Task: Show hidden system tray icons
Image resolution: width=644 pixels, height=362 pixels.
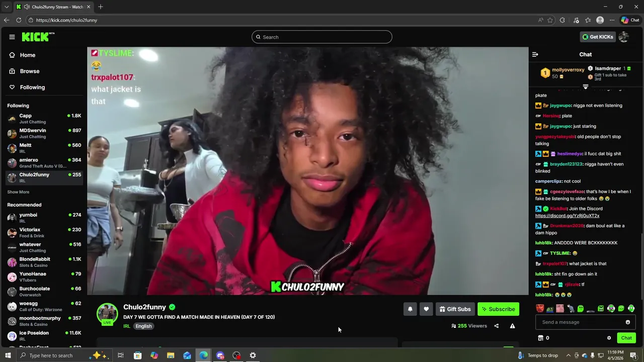Action: pyautogui.click(x=569, y=355)
